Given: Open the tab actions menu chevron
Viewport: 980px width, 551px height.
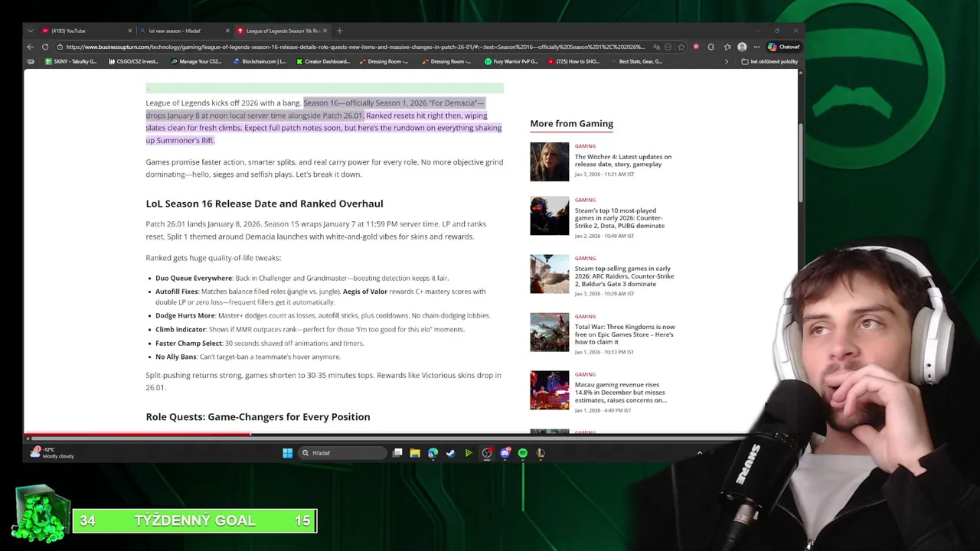Looking at the screenshot, I should pos(30,31).
